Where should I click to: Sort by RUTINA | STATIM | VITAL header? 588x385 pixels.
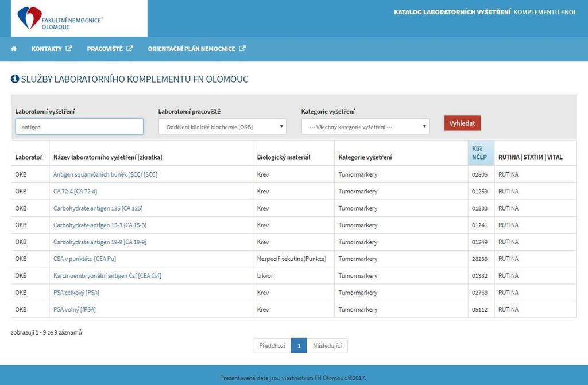pos(535,153)
